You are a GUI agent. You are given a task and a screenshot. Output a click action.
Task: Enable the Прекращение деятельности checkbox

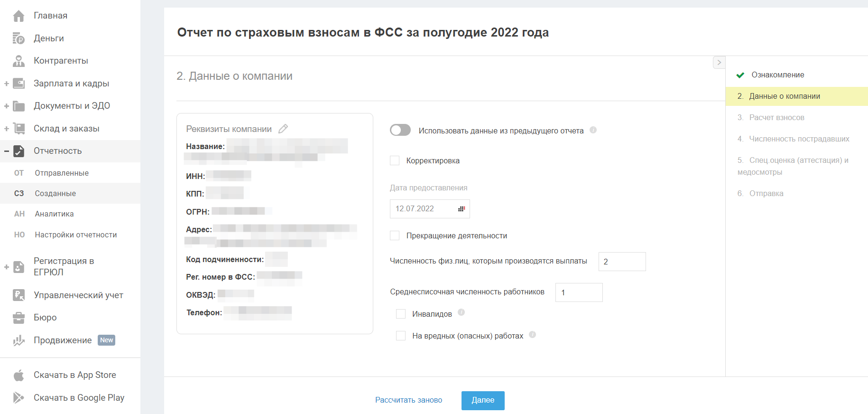[x=395, y=235]
